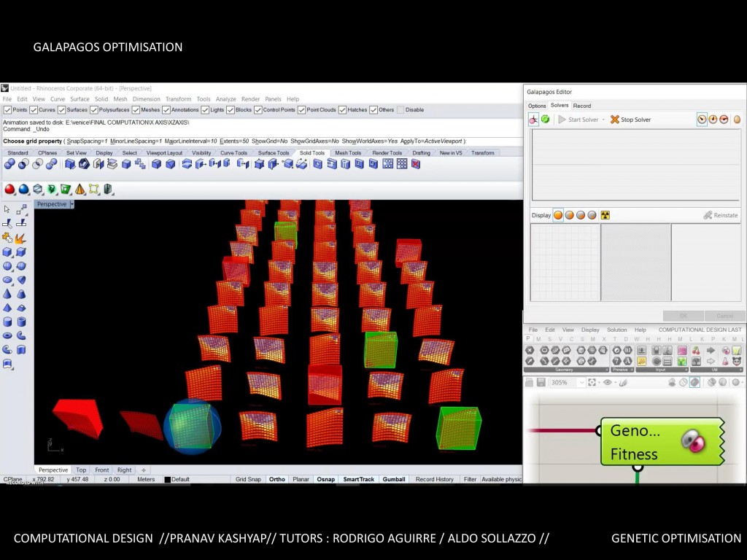
Task: Click the Galapagos component icon on canvas
Action: [x=692, y=441]
